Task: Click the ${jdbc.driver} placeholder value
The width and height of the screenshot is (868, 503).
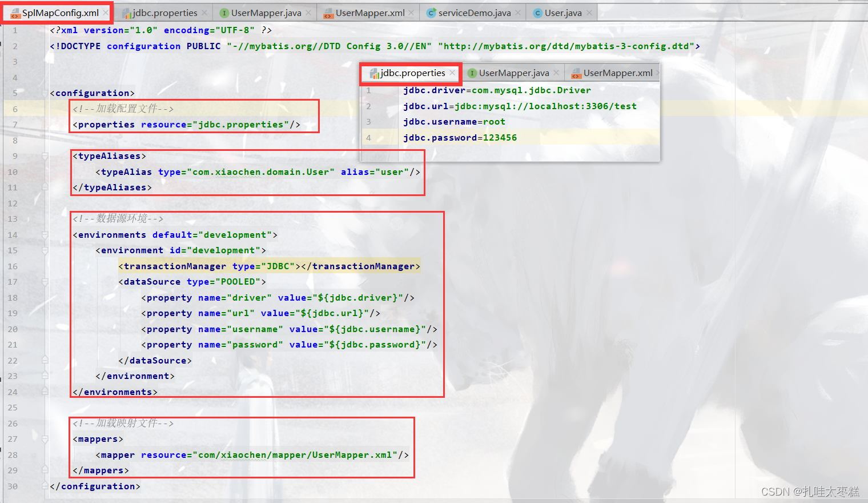Action: point(358,298)
